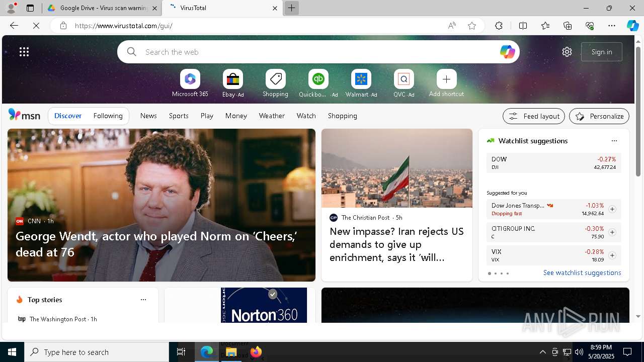Open Collections in the toolbar

(x=568, y=26)
